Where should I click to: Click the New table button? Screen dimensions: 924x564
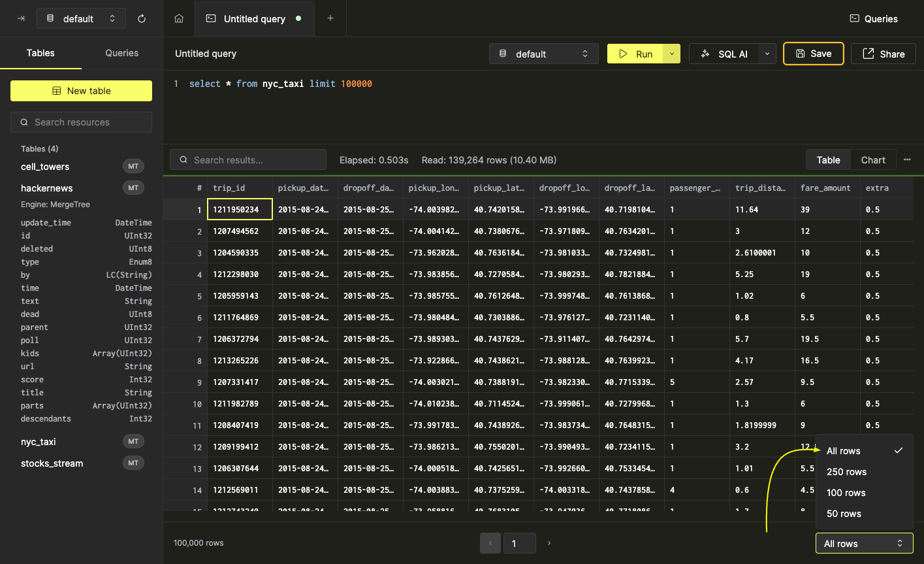tap(81, 91)
